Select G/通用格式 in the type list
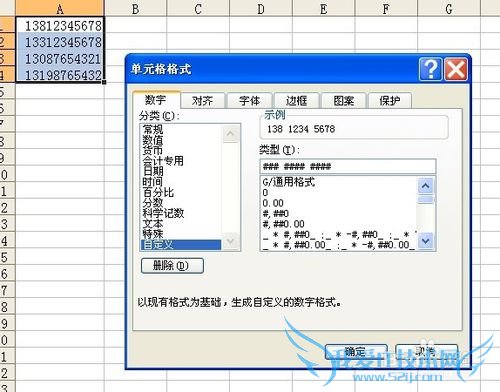The height and width of the screenshot is (392, 500). click(339, 182)
